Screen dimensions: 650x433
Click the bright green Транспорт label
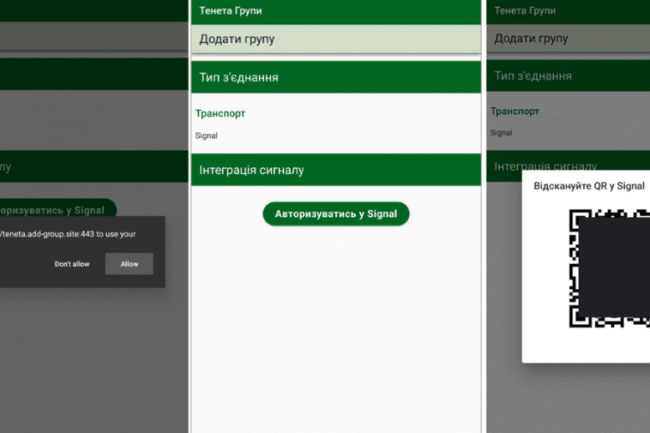[220, 114]
